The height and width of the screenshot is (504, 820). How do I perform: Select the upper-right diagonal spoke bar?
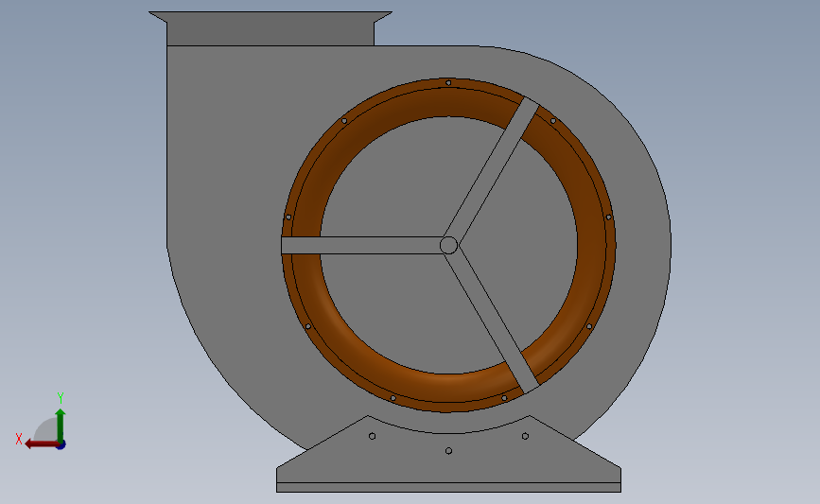pyautogui.click(x=492, y=168)
